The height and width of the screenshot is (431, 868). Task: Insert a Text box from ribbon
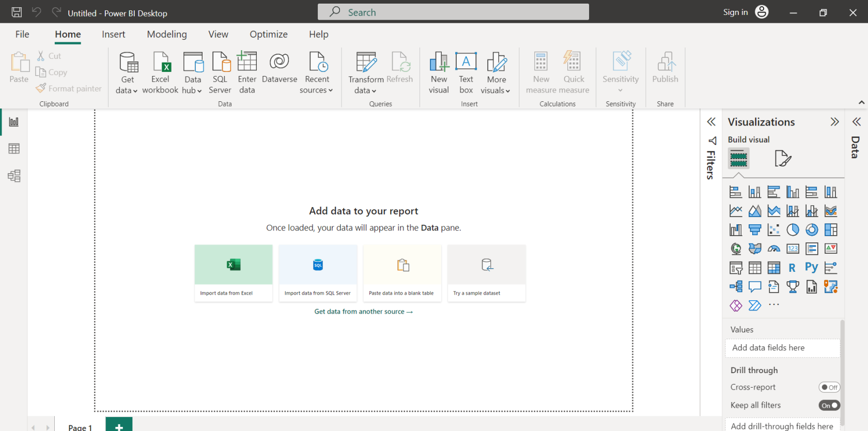tap(466, 72)
